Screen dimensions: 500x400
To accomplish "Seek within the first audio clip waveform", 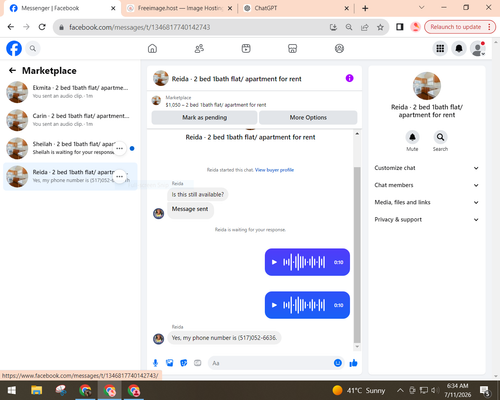I will coord(304,262).
